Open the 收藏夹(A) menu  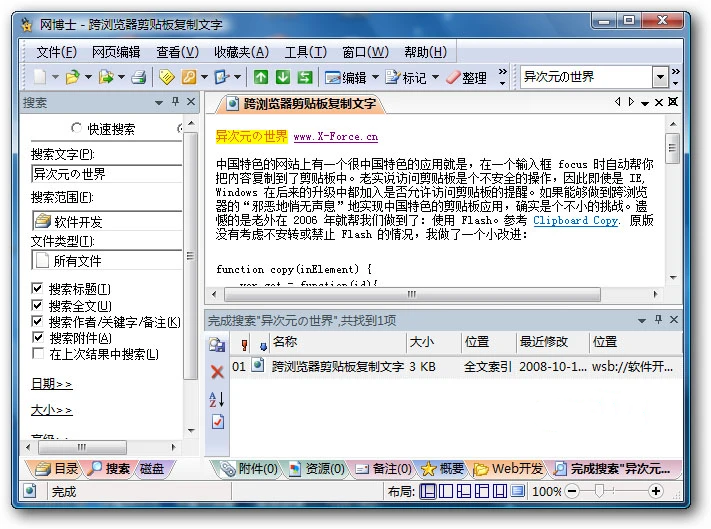pos(241,52)
